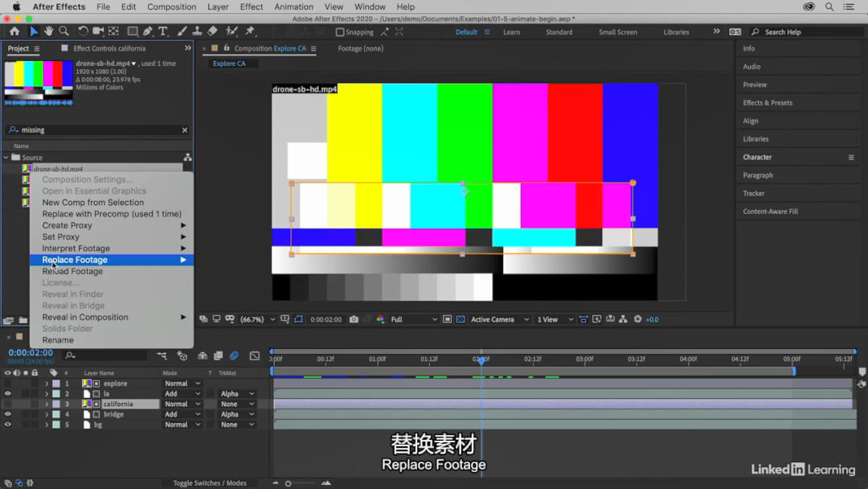This screenshot has width=868, height=489.
Task: Click the Home icon in toolbar
Action: pyautogui.click(x=14, y=31)
